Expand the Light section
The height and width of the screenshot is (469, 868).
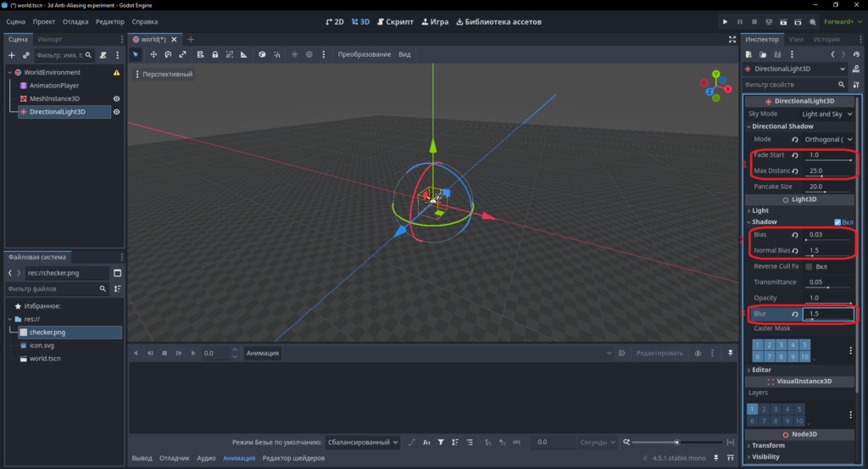(x=799, y=210)
